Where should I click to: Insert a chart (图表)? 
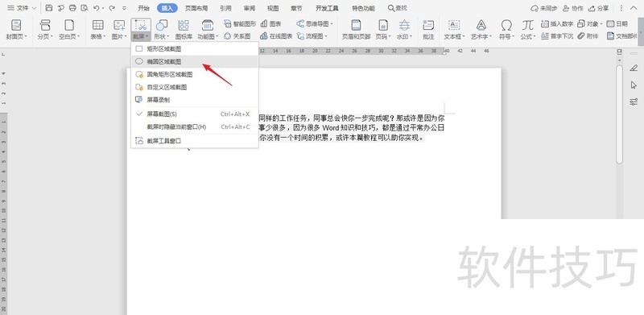(x=271, y=24)
